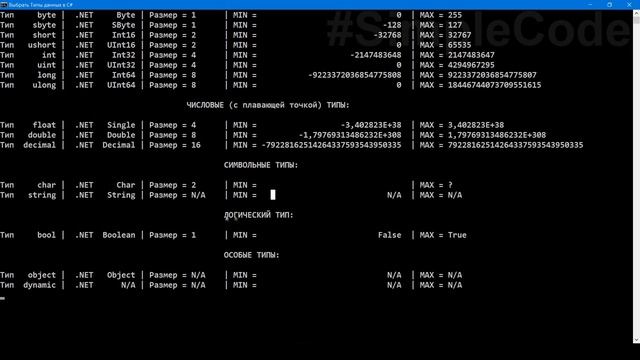Screen dimensions: 640x360
Task: Click 'Размер = 2' in the char row
Action: (172, 185)
